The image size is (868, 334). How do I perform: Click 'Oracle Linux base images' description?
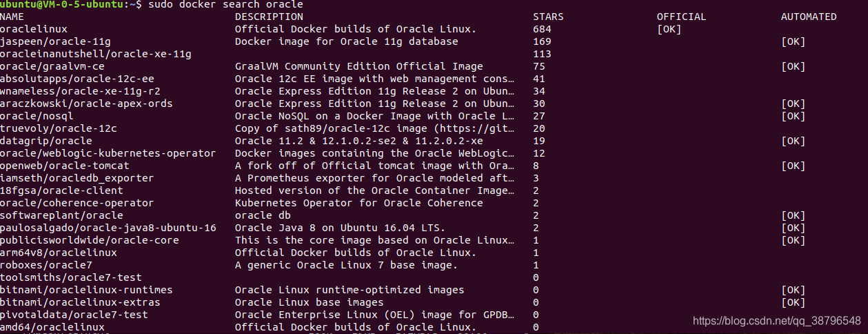click(310, 302)
